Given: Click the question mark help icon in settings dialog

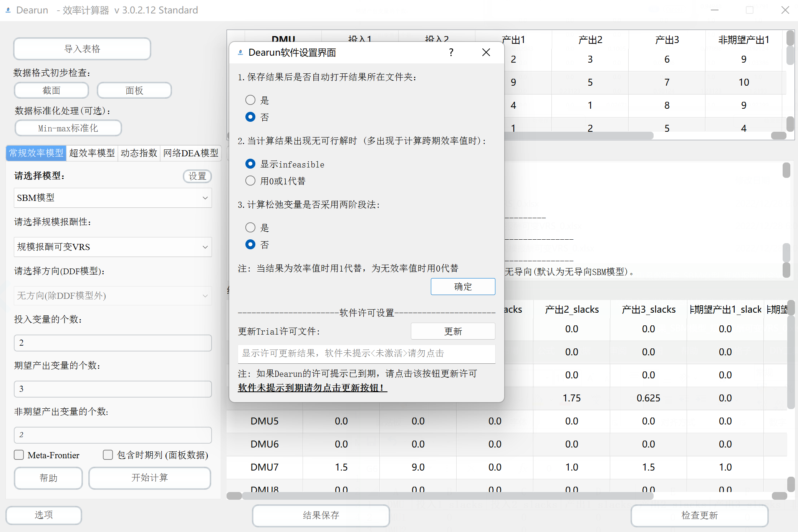Looking at the screenshot, I should click(451, 52).
